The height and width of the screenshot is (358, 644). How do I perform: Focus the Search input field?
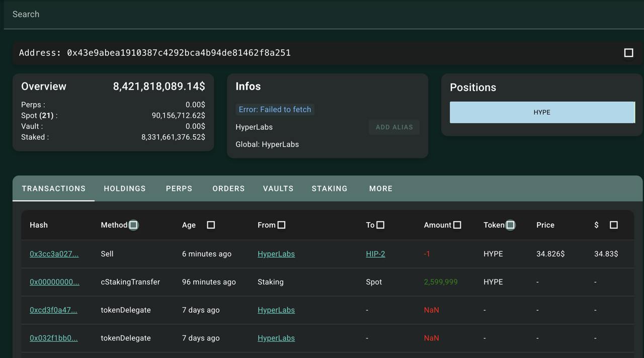pyautogui.click(x=322, y=14)
